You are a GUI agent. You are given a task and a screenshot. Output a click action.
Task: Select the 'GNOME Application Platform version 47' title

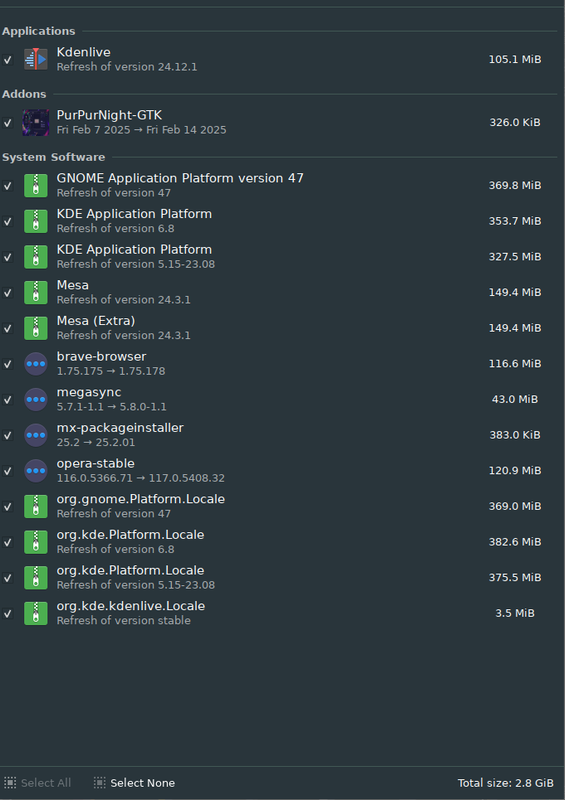(x=180, y=178)
